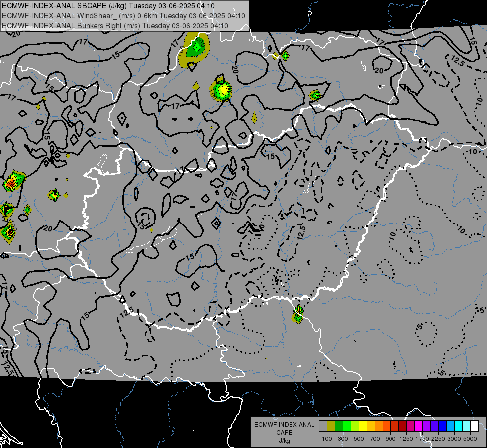Select the bright green legend swatch
The height and width of the screenshot is (448, 487).
pos(347,426)
